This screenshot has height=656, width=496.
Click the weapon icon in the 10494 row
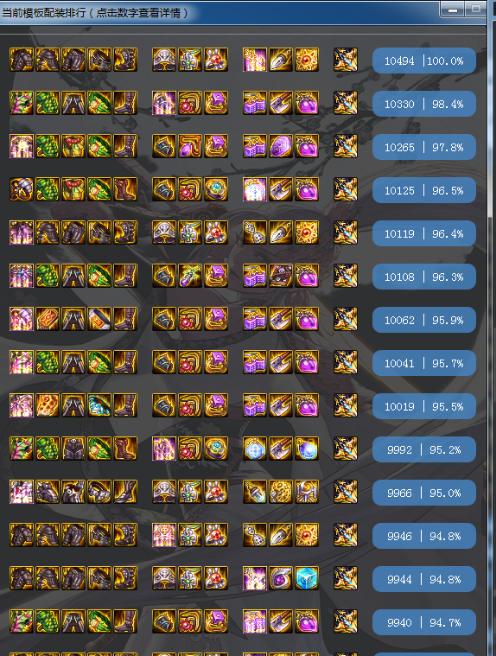[345, 59]
